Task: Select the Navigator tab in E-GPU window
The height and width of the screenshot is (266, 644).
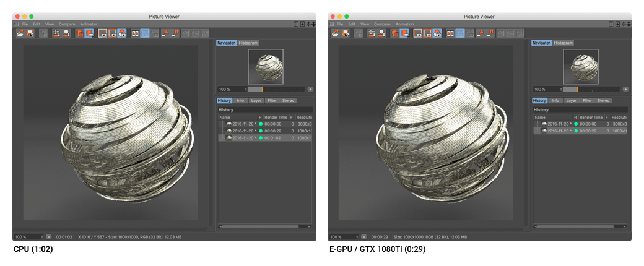Action: pyautogui.click(x=541, y=43)
